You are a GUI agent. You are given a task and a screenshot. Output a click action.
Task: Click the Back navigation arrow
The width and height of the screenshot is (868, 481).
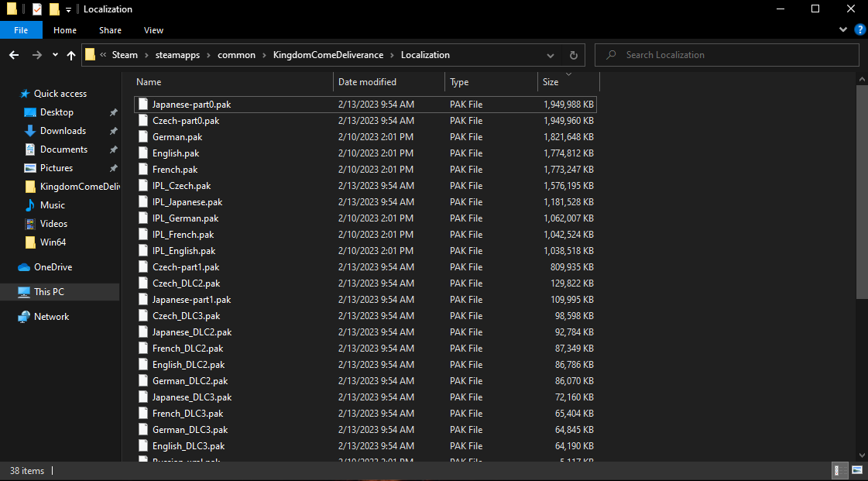click(14, 55)
